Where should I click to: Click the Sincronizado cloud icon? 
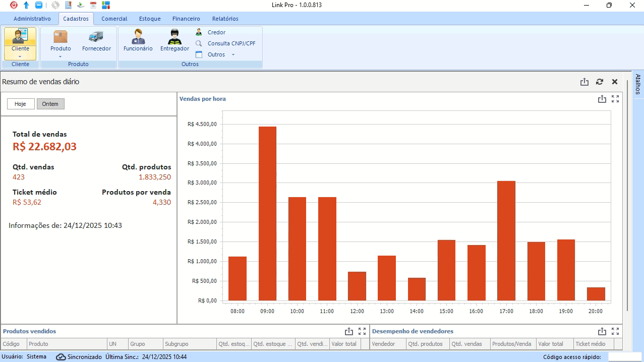pyautogui.click(x=61, y=357)
